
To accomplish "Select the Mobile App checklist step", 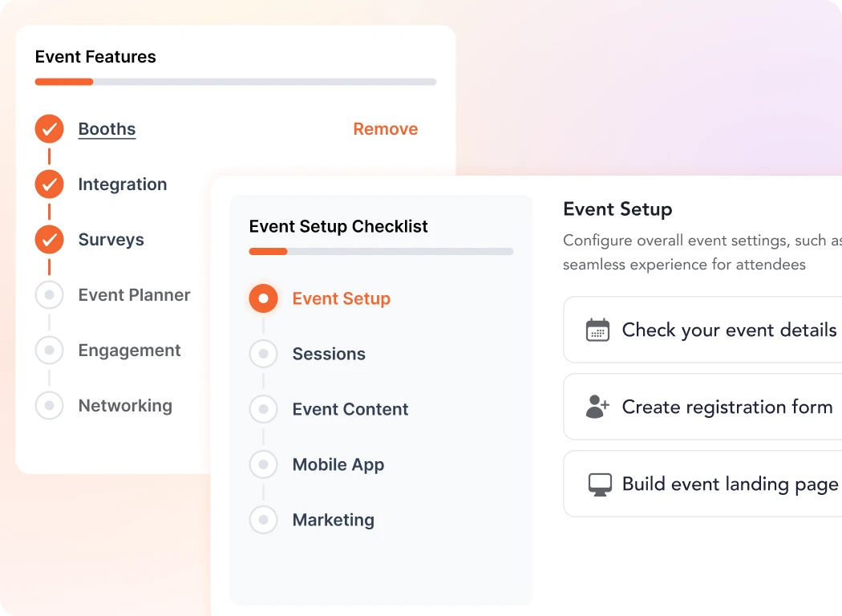I will (338, 464).
